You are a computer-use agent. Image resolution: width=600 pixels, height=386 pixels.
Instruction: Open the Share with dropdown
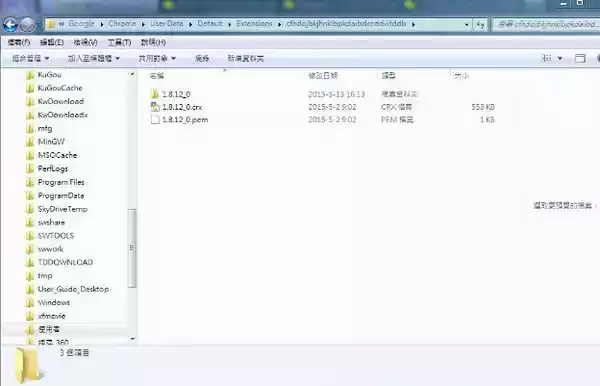coord(157,58)
